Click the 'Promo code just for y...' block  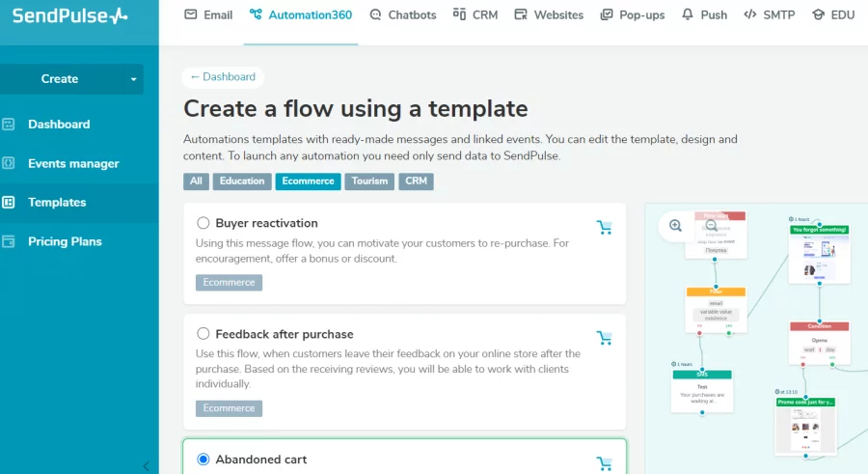(805, 427)
